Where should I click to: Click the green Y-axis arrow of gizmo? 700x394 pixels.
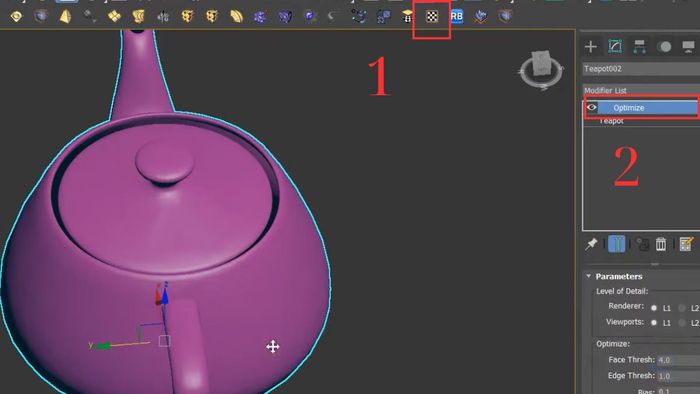103,346
